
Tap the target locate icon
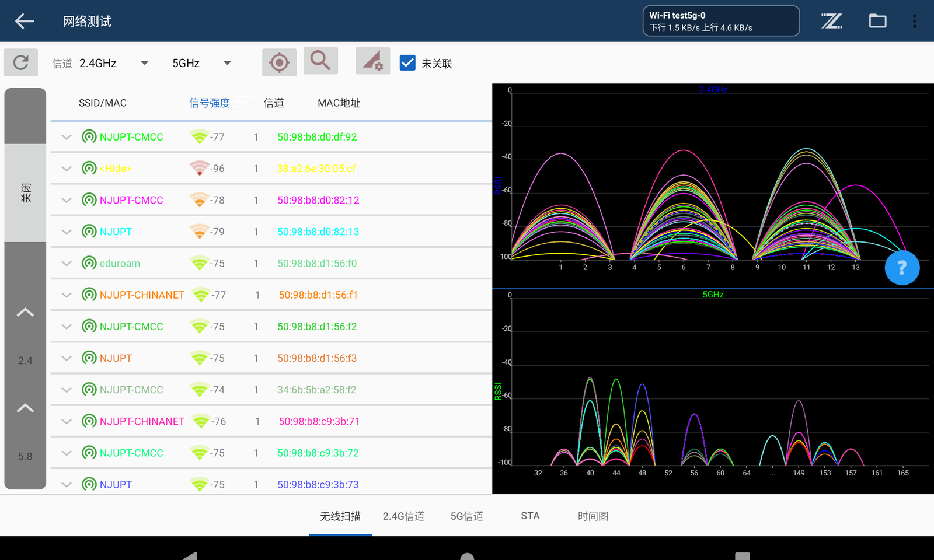click(279, 62)
